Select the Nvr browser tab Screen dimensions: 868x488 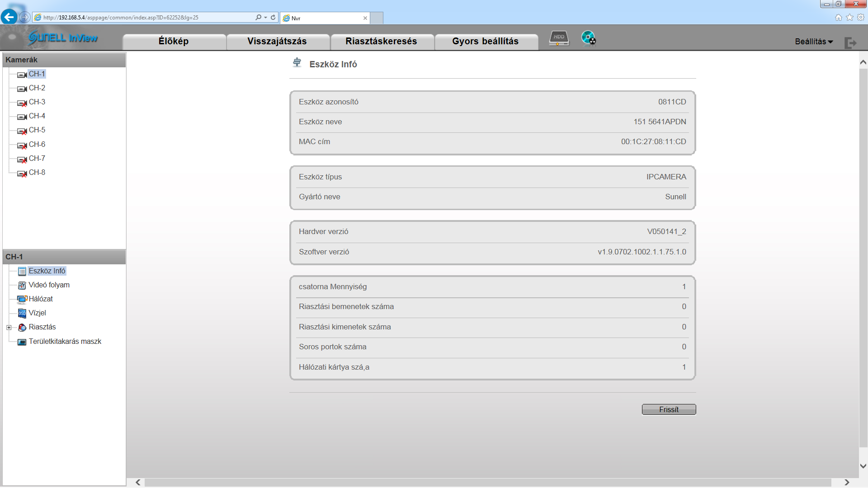[325, 18]
